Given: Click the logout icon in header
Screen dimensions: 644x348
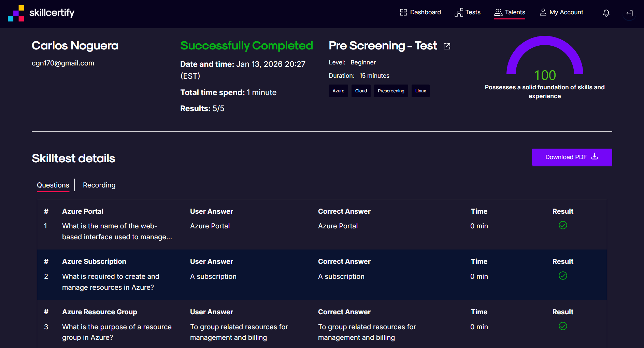Looking at the screenshot, I should 629,13.
